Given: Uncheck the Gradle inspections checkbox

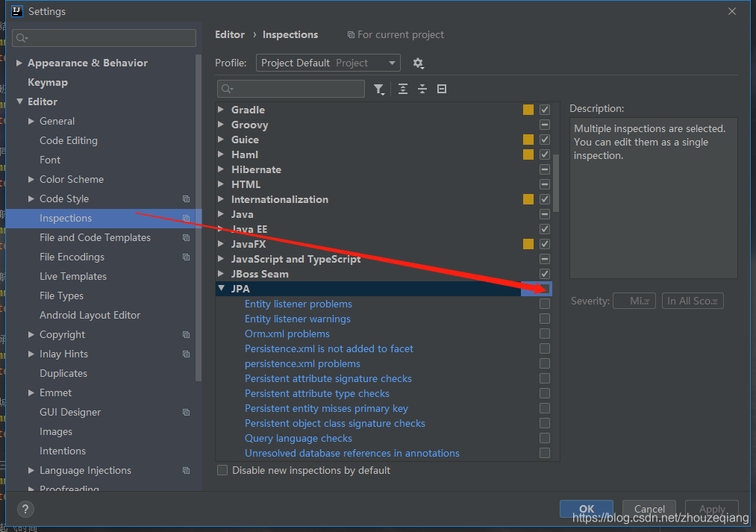Looking at the screenshot, I should pos(545,110).
